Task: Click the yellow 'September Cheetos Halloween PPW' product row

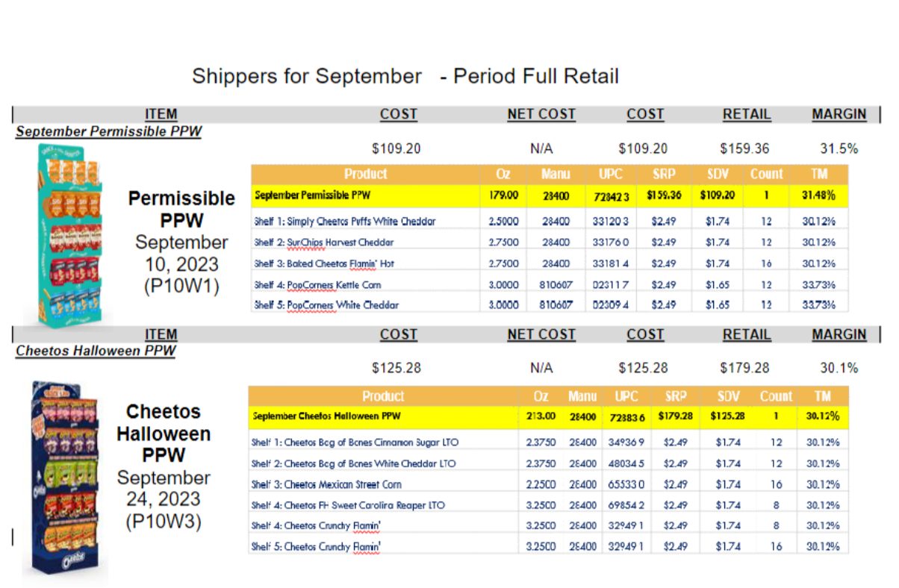Action: 549,416
